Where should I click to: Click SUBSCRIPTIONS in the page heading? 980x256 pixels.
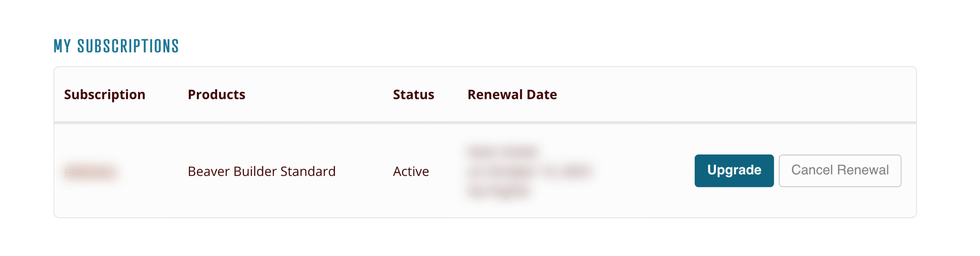pyautogui.click(x=128, y=46)
